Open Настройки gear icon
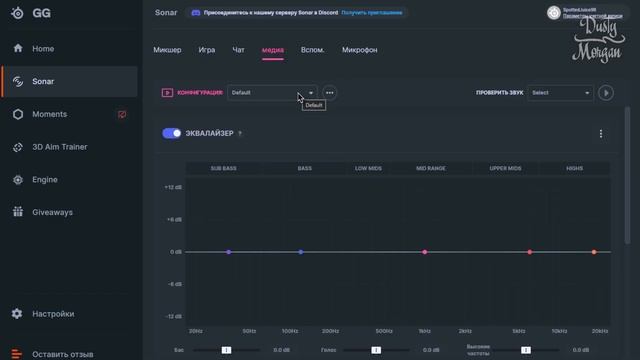 tap(17, 313)
